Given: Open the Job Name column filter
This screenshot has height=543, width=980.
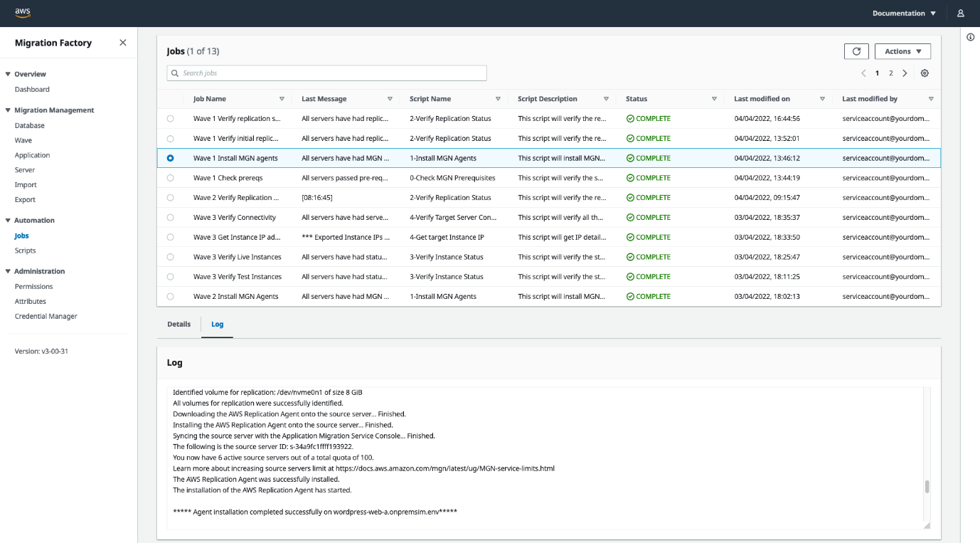Looking at the screenshot, I should 282,98.
